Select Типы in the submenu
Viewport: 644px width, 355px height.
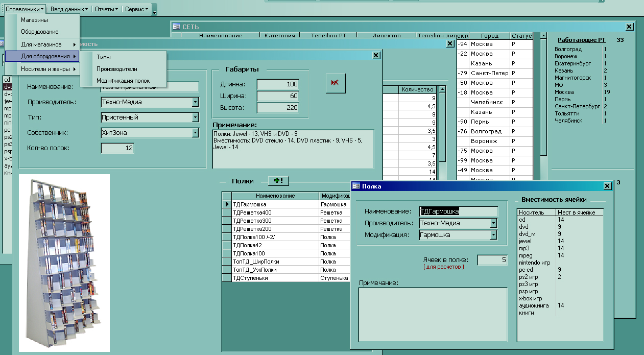[x=124, y=57]
